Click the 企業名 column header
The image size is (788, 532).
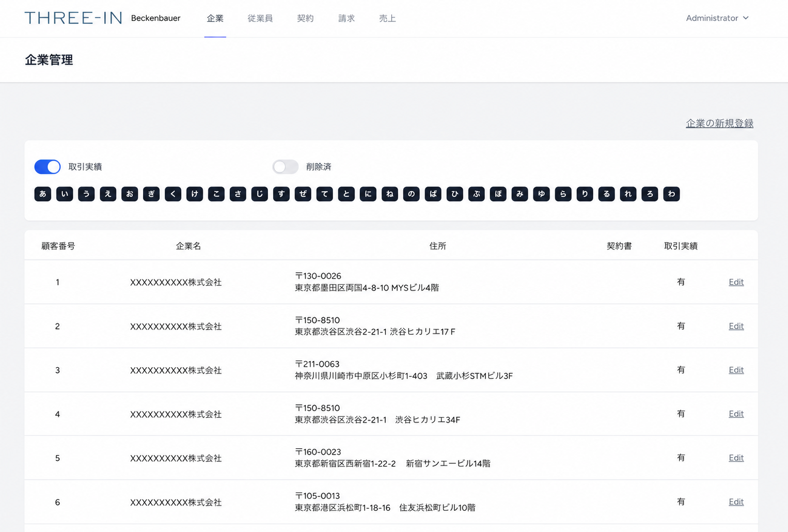point(188,246)
